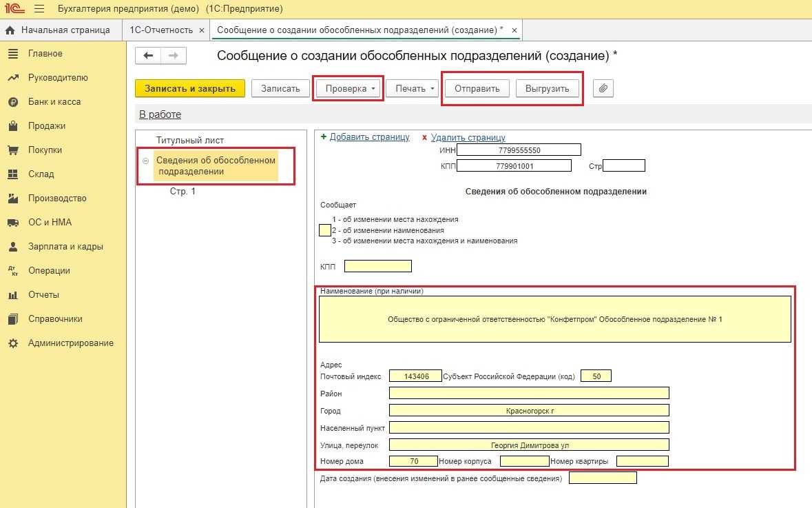Click the Дата создания input field
Image resolution: width=812 pixels, height=508 pixels.
(603, 478)
